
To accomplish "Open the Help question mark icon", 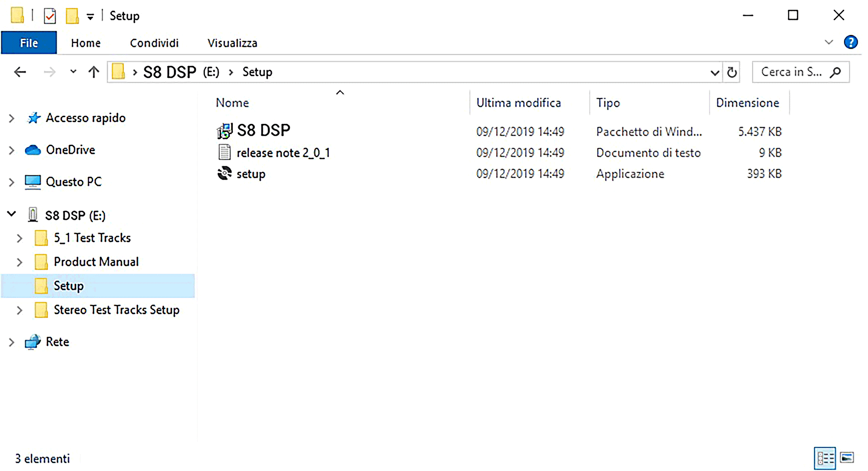I will 850,43.
